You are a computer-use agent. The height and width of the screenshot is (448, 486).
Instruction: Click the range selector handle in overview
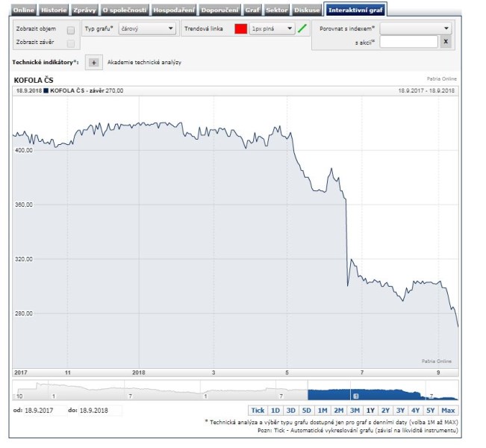355,395
